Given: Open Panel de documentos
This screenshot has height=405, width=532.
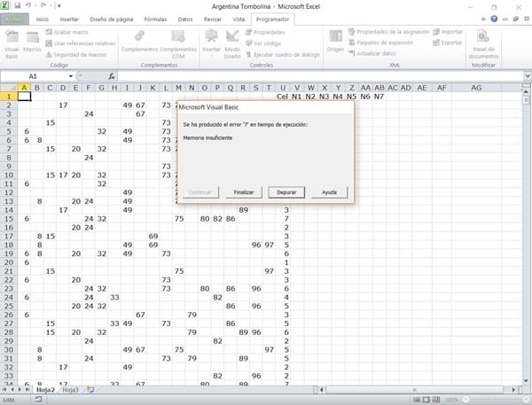Looking at the screenshot, I should pos(483,44).
